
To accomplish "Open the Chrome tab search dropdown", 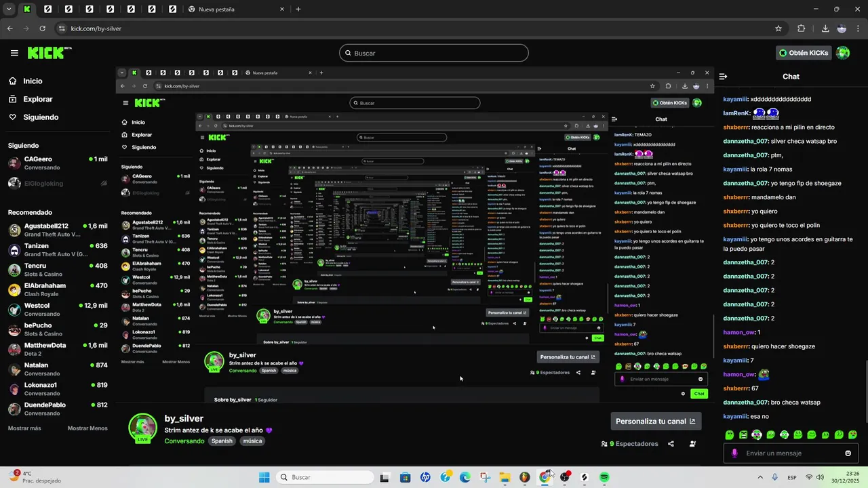I will click(8, 9).
